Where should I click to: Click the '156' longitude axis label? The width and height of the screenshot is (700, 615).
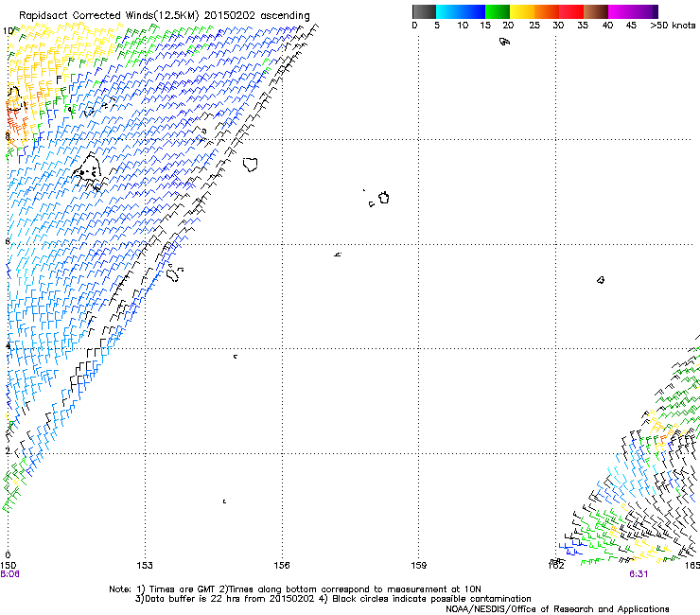click(282, 566)
